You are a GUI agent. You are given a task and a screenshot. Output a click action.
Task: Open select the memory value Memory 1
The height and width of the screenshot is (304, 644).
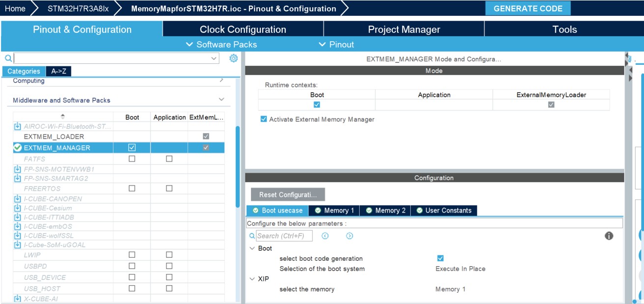(451, 289)
